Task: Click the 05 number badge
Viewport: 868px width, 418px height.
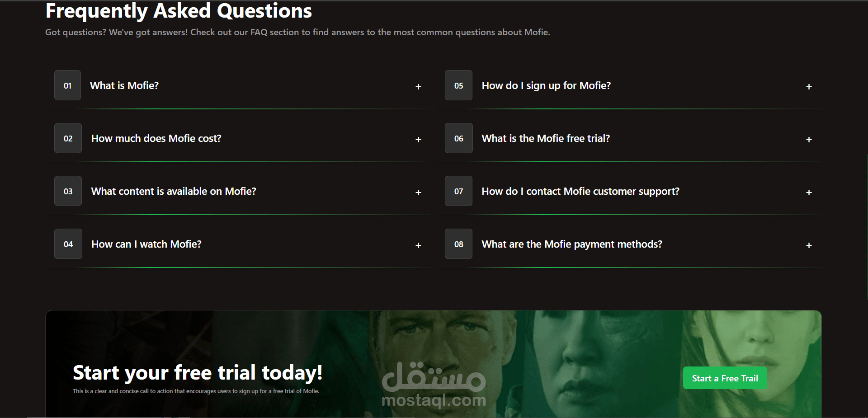Action: point(458,85)
